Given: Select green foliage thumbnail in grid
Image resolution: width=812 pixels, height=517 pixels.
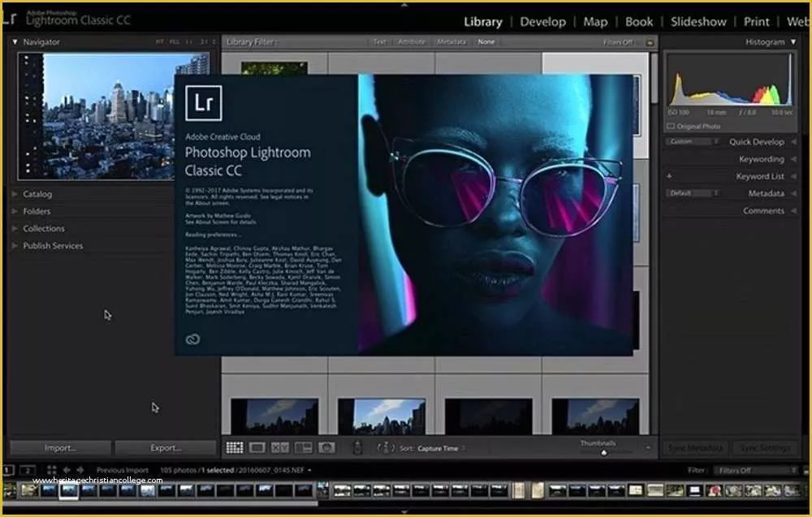Looking at the screenshot, I should point(274,68).
